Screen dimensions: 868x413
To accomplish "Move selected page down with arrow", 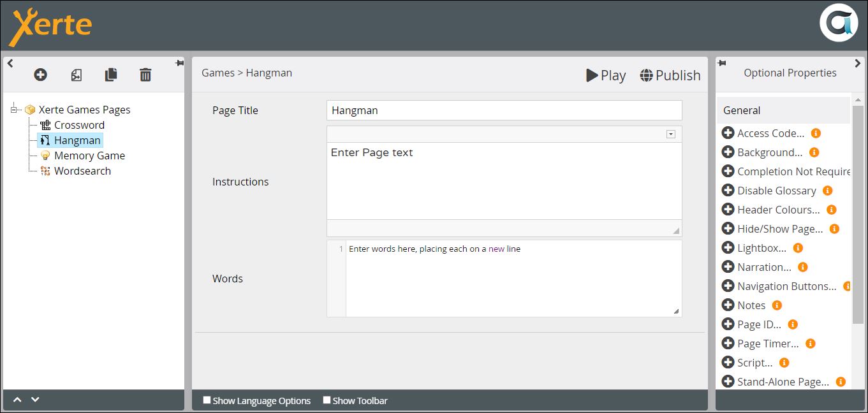I will [x=35, y=400].
